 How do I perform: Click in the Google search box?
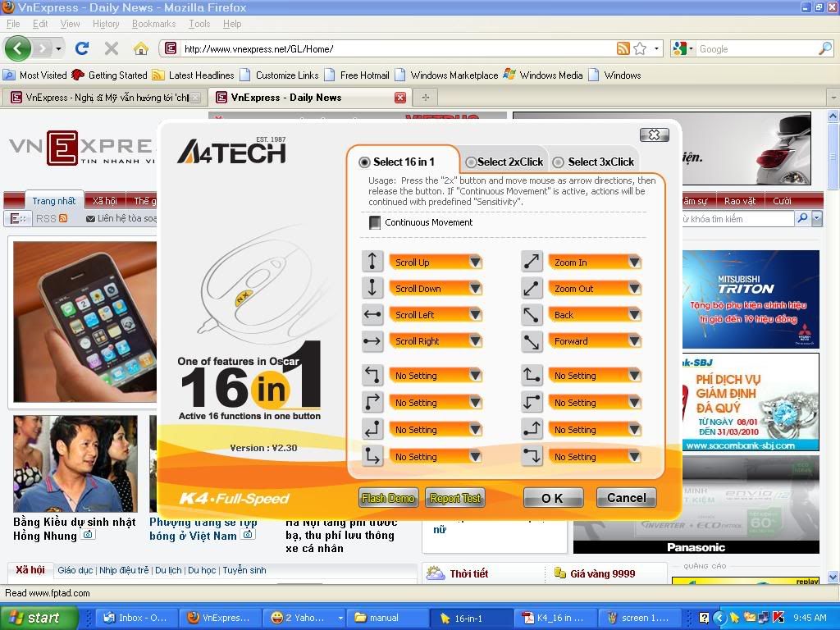click(756, 48)
